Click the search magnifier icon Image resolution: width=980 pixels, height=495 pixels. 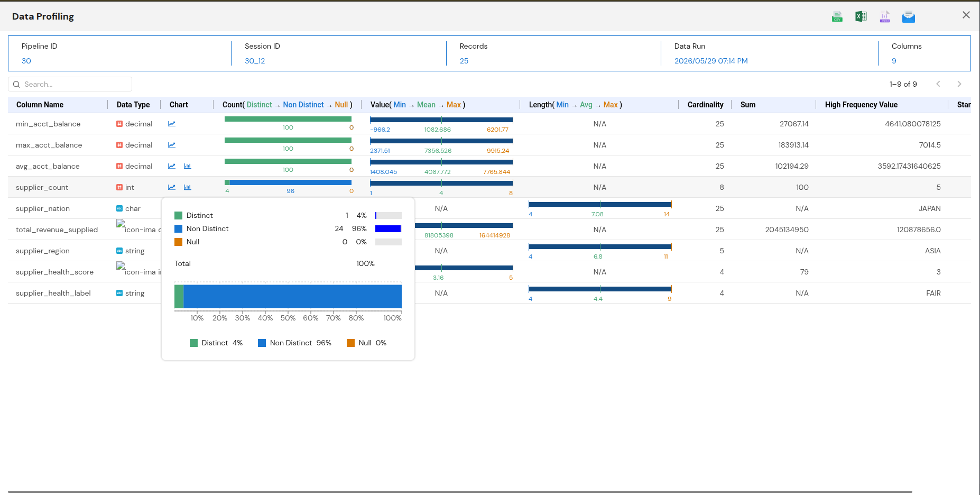(16, 84)
